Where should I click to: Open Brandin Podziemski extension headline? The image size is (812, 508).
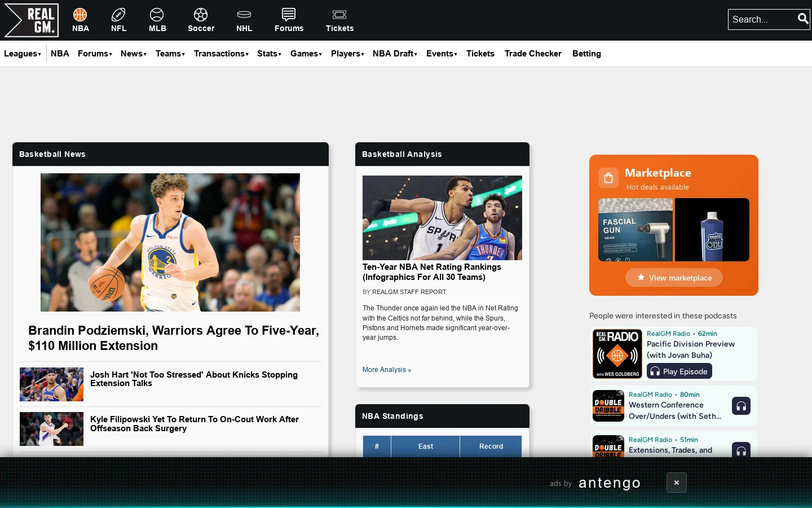tap(174, 338)
